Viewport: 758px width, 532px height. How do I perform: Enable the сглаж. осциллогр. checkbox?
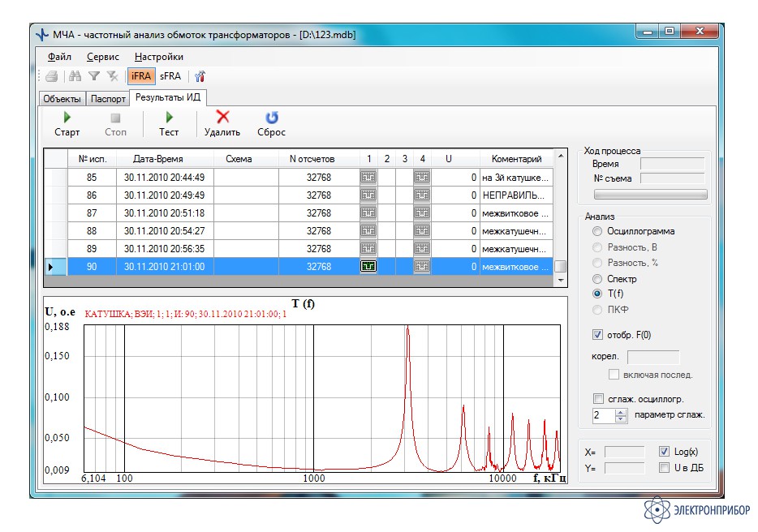[x=598, y=399]
